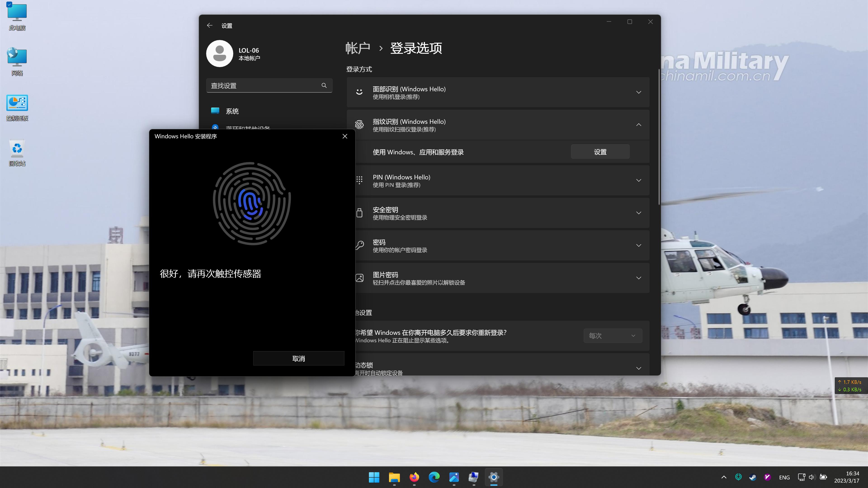Open Microsoft Edge from the taskbar

[x=434, y=477]
